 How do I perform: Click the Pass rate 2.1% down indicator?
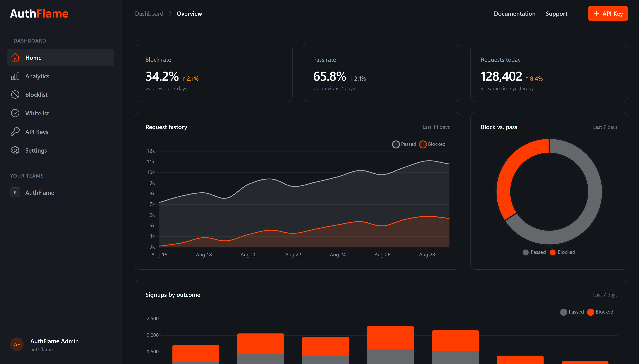pos(358,78)
